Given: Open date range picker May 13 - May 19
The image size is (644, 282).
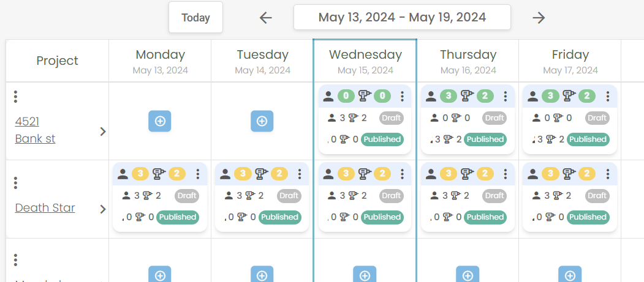Looking at the screenshot, I should tap(402, 17).
